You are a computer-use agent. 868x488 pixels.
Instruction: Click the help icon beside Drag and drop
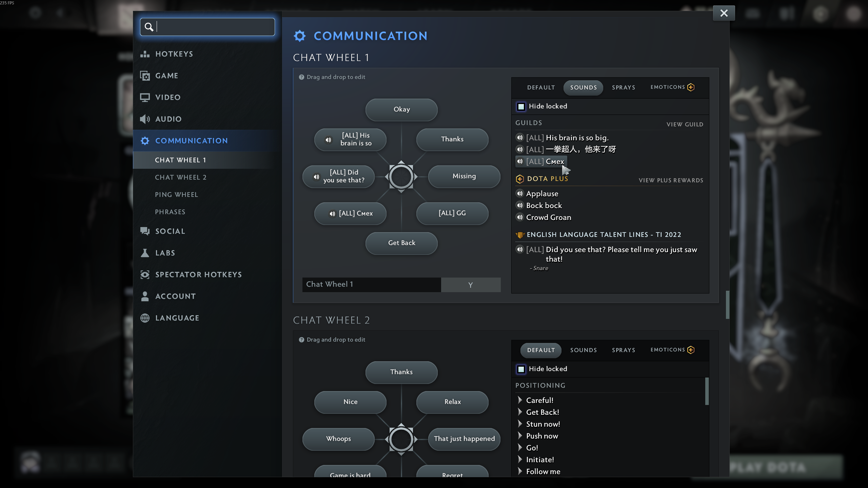coord(301,77)
